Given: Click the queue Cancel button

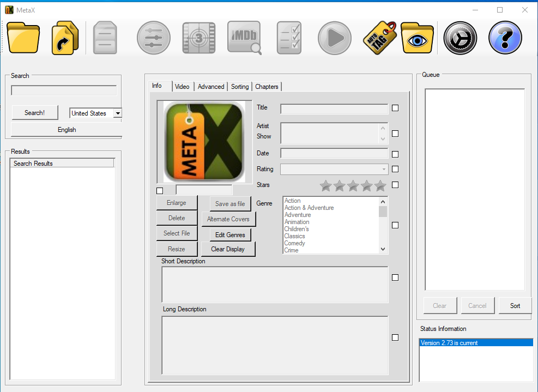Looking at the screenshot, I should [477, 305].
